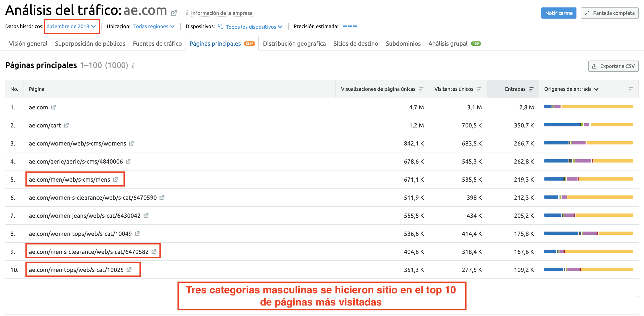Screen dimensions: 644x316
Task: Open external link icon for ae.com/cart
Action: 66,125
